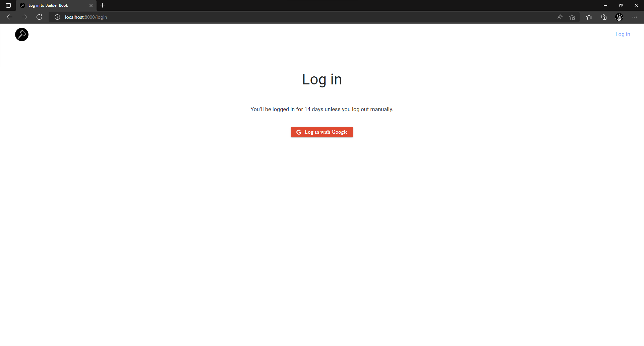
Task: Open the read aloud feature
Action: pyautogui.click(x=560, y=17)
